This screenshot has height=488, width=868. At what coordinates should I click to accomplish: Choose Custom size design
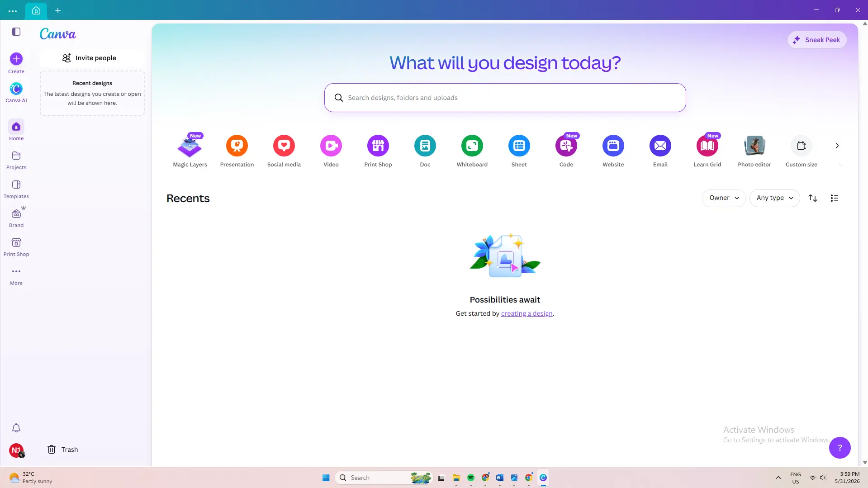(802, 151)
